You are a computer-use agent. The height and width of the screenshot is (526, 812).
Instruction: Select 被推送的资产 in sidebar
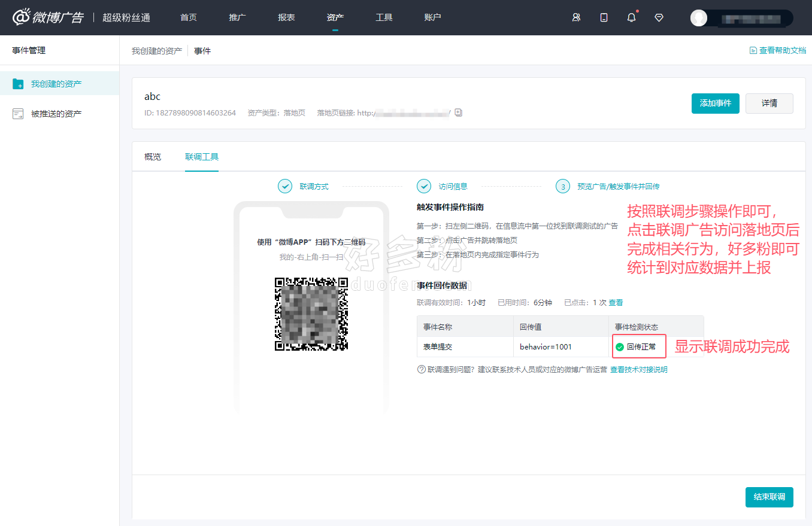[56, 114]
